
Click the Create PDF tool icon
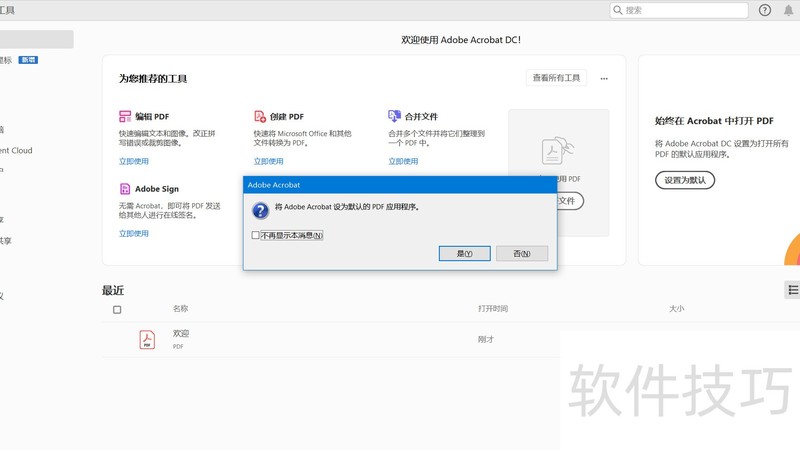pyautogui.click(x=260, y=116)
